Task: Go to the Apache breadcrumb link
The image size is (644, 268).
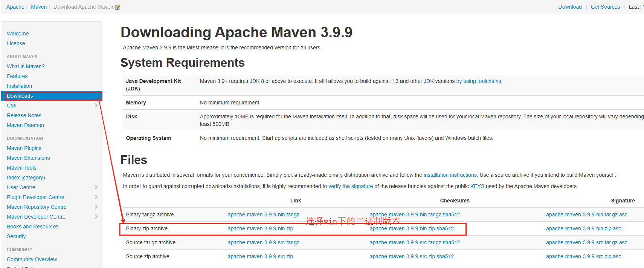Action: pos(15,7)
